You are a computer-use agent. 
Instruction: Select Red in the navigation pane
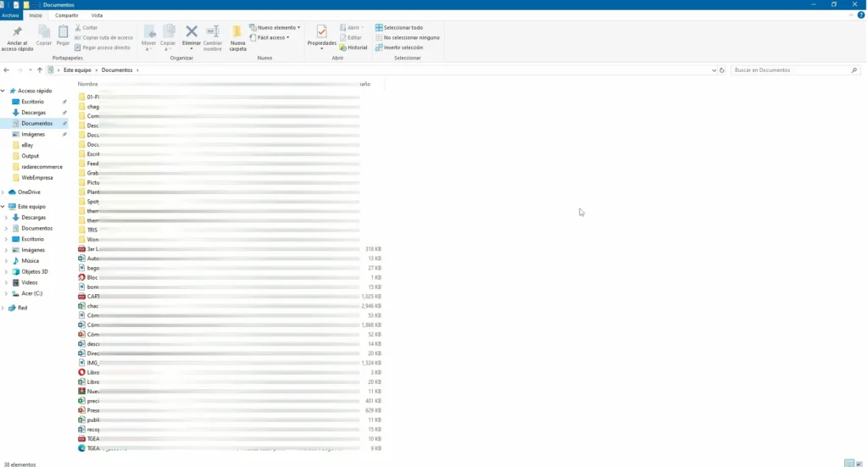tap(22, 308)
